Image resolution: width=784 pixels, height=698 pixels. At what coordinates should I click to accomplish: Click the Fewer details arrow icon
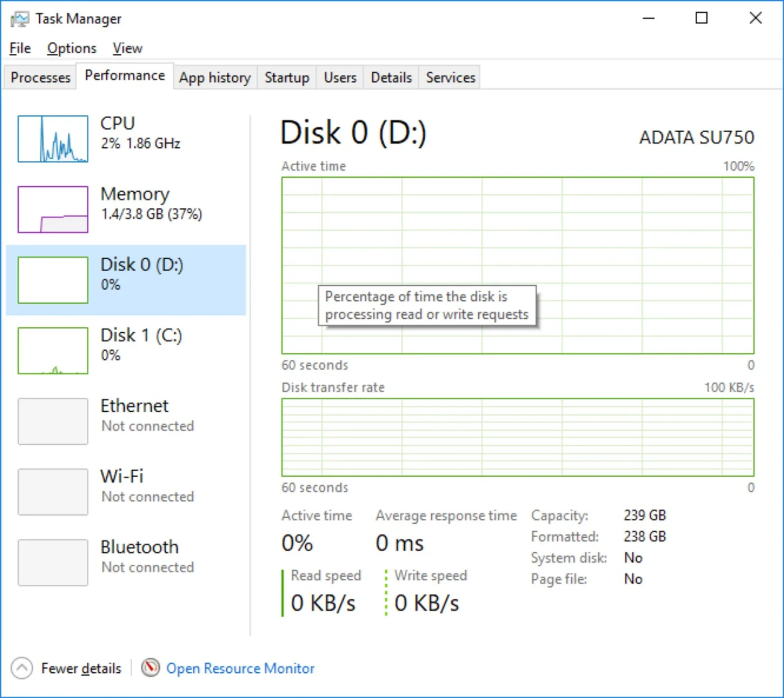(x=21, y=668)
